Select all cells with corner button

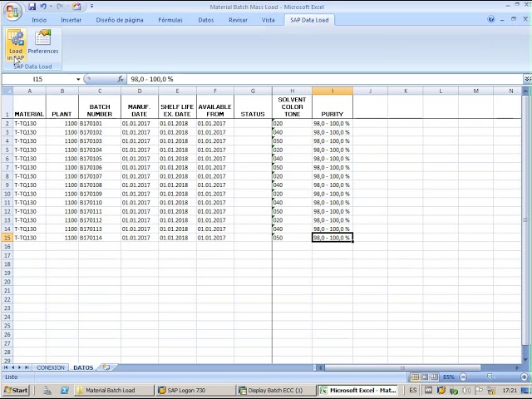point(7,91)
